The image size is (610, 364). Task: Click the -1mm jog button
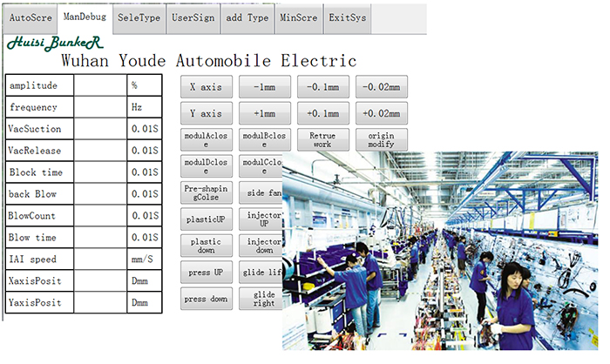pyautogui.click(x=264, y=87)
